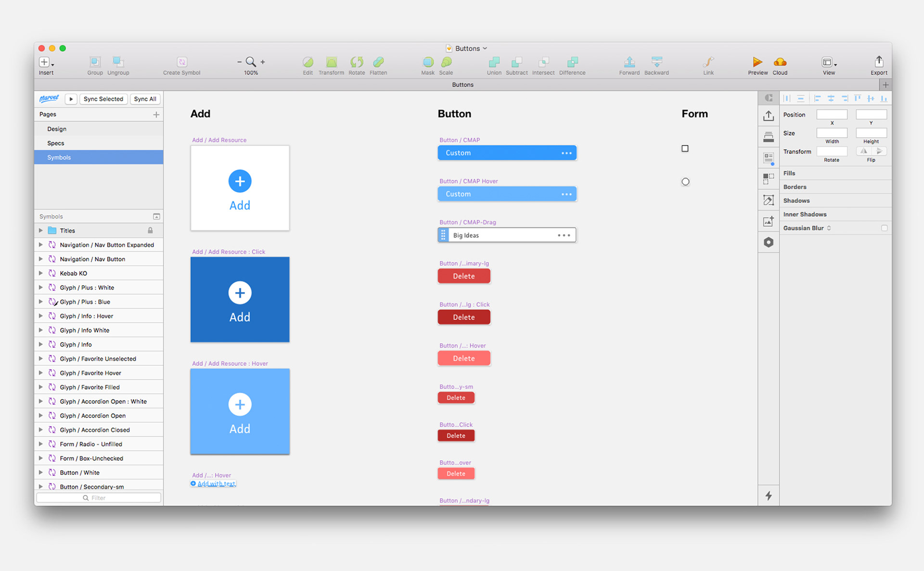The image size is (924, 571).
Task: Select Glyph / Accordion Closed layer
Action: tap(99, 430)
